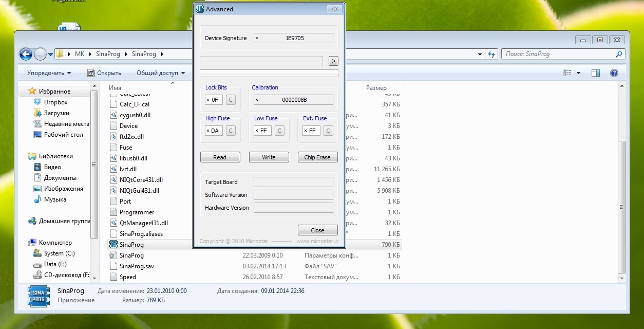
Task: Click the Help question mark icon
Action: (614, 73)
